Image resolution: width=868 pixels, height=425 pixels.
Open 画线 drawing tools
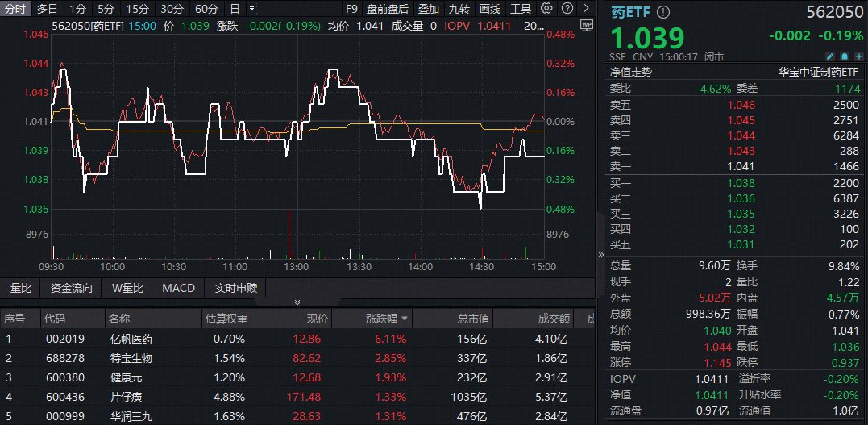[490, 9]
